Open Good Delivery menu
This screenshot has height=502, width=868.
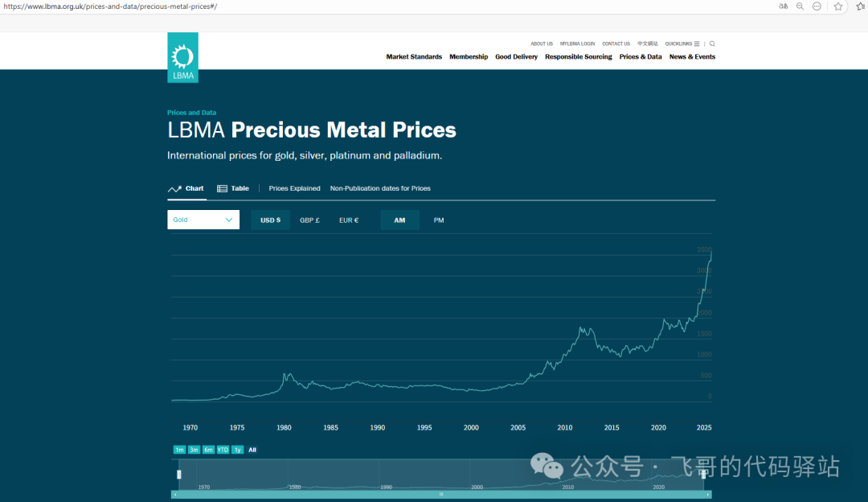point(517,56)
